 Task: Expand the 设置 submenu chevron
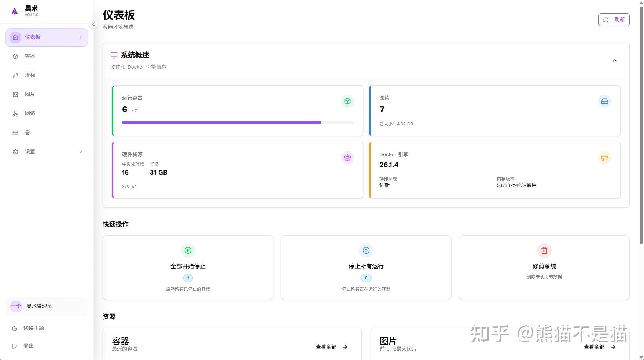click(x=80, y=151)
